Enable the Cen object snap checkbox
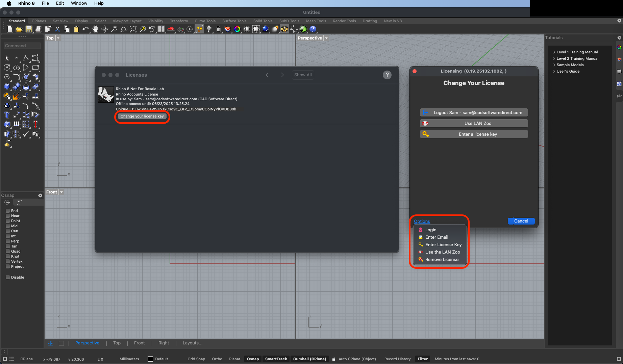The height and width of the screenshot is (364, 623). pos(8,231)
